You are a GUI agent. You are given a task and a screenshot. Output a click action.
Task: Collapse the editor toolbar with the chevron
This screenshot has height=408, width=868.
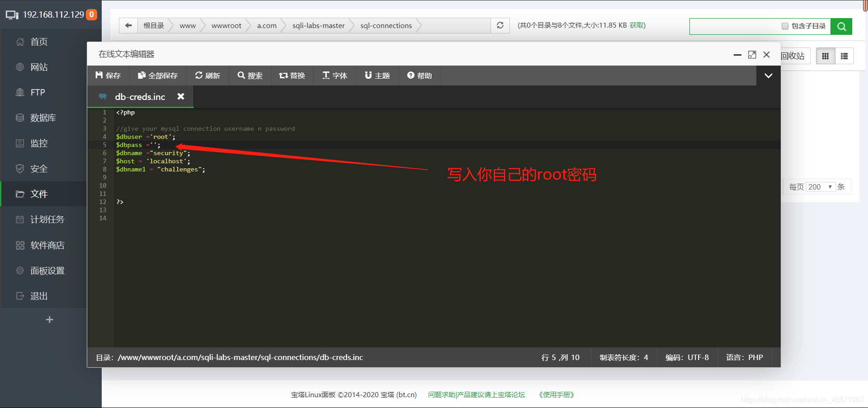coord(769,76)
